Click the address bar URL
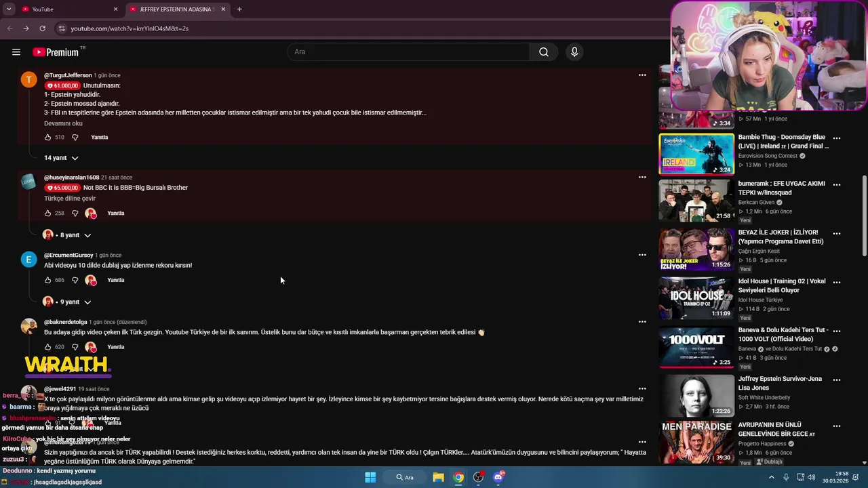This screenshot has height=488, width=868. tap(130, 28)
